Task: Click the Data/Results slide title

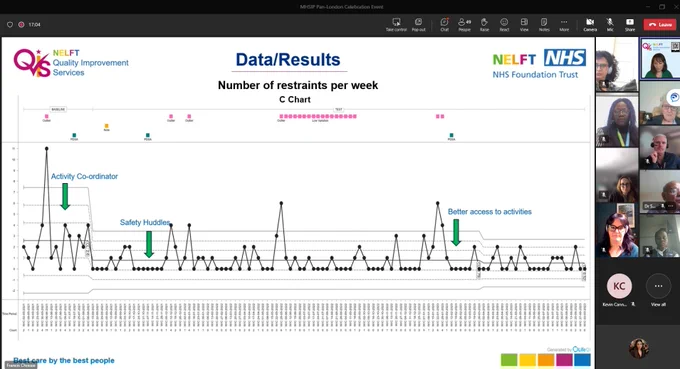Action: tap(288, 60)
